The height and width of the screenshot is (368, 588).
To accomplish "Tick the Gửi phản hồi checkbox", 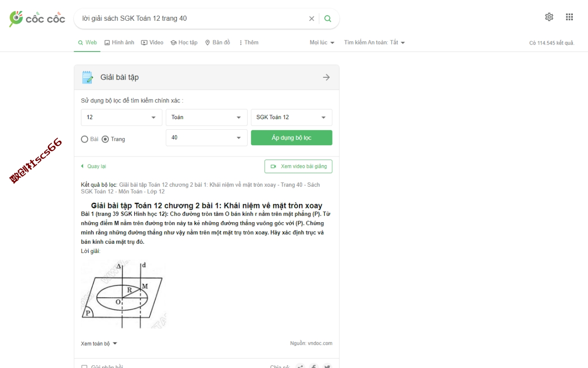I will click(84, 367).
